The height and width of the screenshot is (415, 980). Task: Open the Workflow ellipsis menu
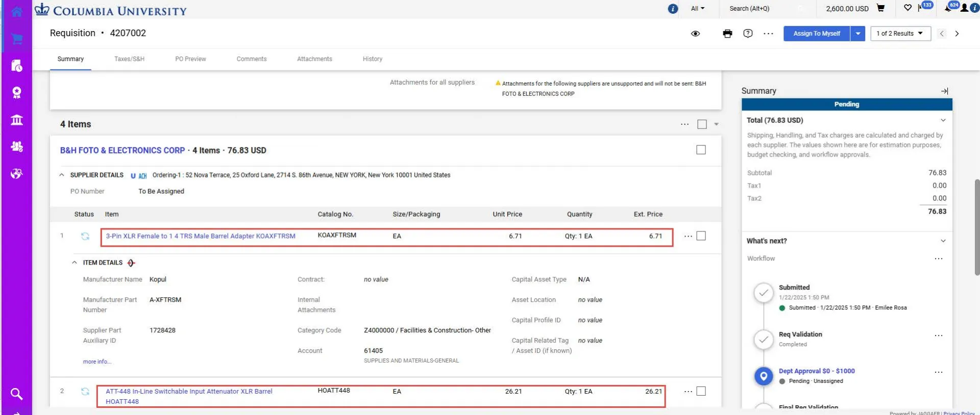coord(939,258)
